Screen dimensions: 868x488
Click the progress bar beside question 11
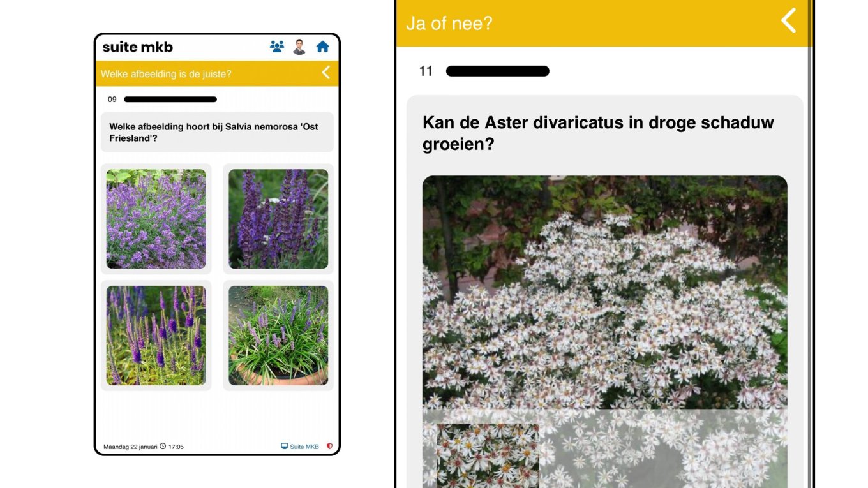497,71
